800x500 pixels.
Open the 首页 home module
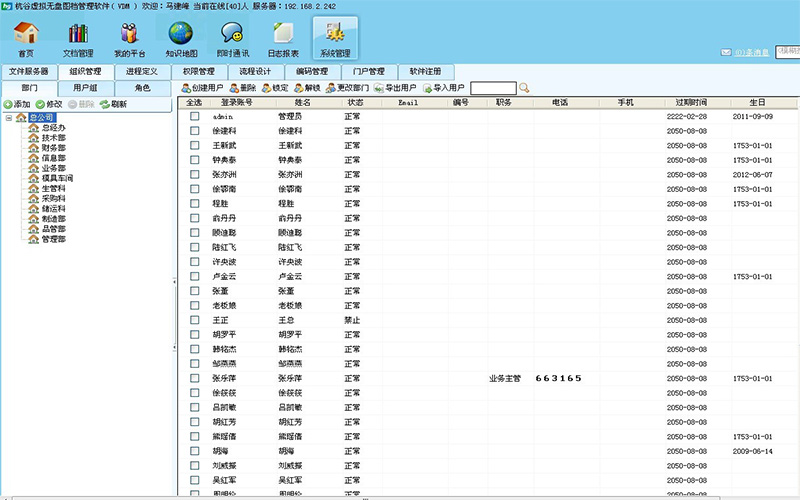26,39
